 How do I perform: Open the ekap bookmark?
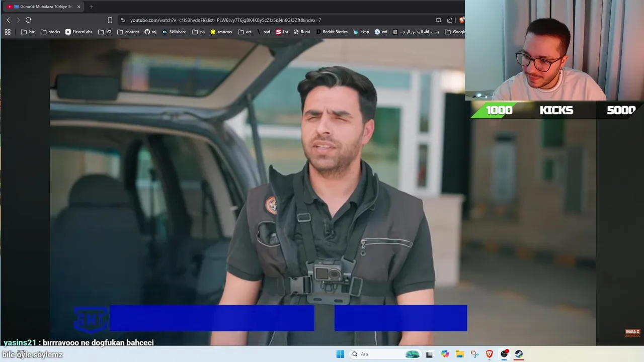click(x=361, y=32)
